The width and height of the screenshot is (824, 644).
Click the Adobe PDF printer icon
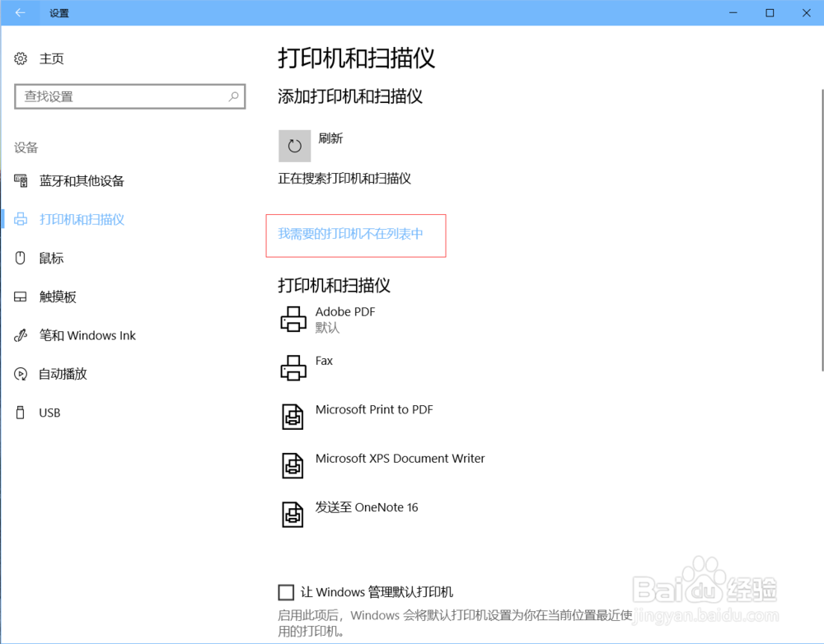[293, 319]
